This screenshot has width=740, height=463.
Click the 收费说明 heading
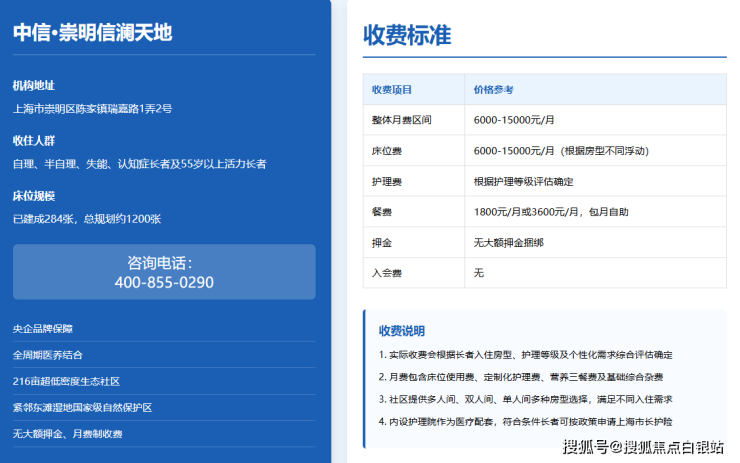click(x=402, y=331)
